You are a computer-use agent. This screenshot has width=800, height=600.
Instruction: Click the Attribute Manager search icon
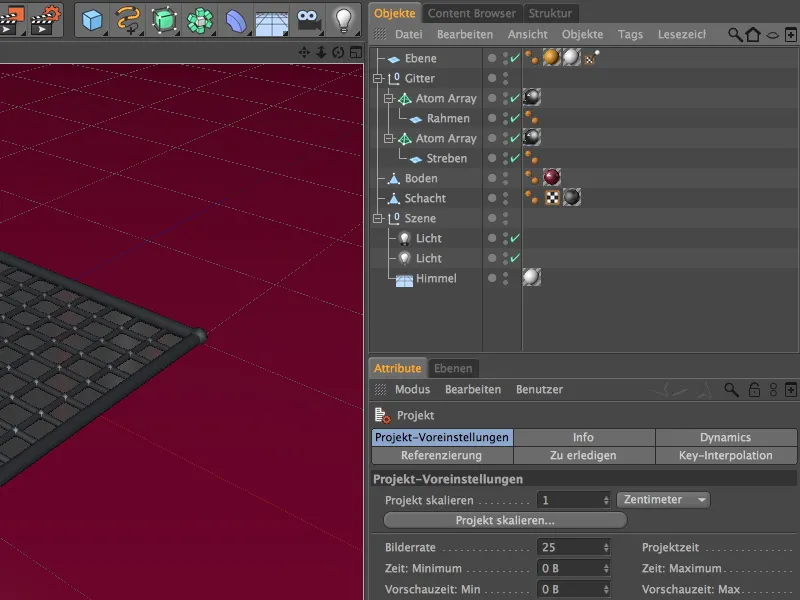click(x=732, y=390)
